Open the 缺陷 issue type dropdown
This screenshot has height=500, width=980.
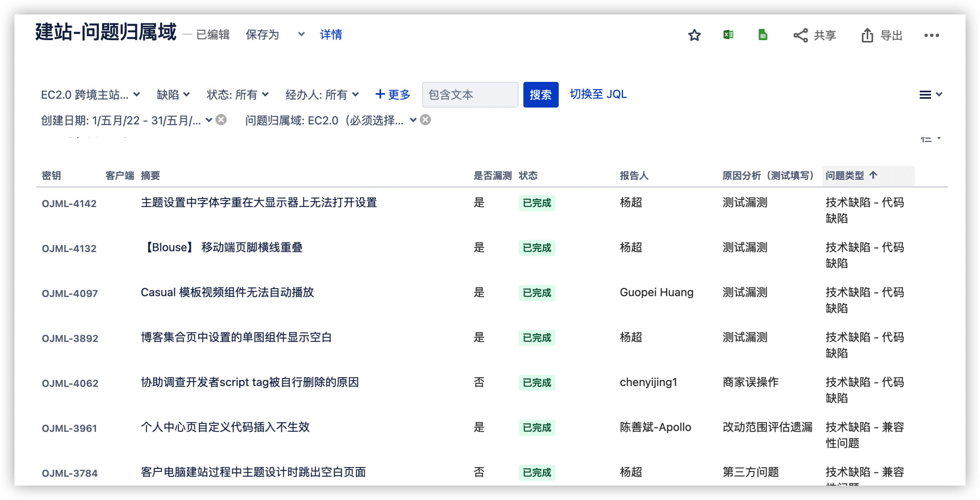[x=173, y=95]
